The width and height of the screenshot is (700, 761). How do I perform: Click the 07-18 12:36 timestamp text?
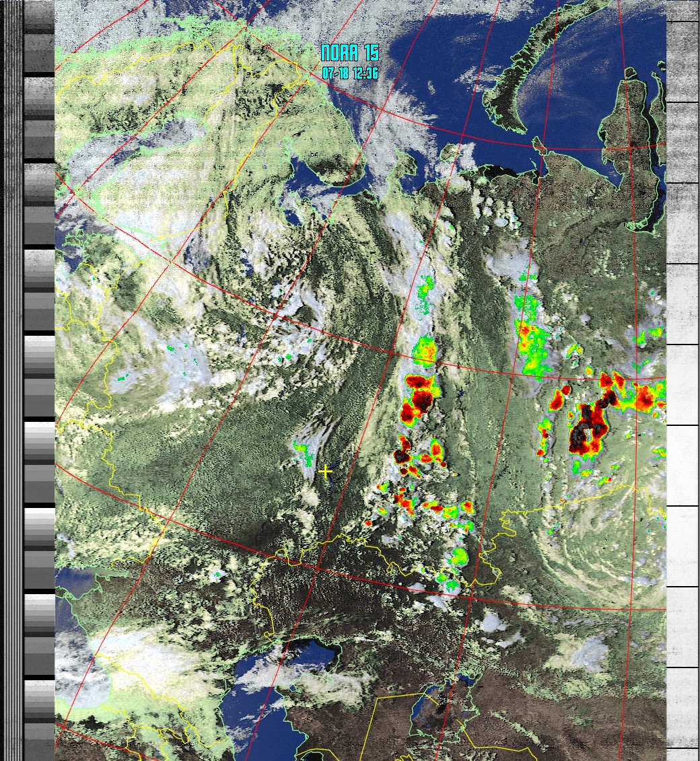[x=350, y=73]
